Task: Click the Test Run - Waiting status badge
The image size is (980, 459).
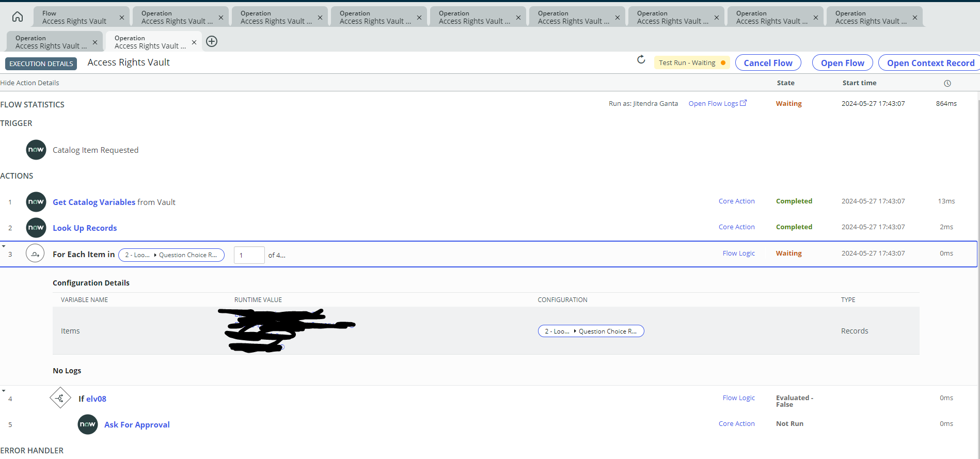Action: (x=692, y=62)
